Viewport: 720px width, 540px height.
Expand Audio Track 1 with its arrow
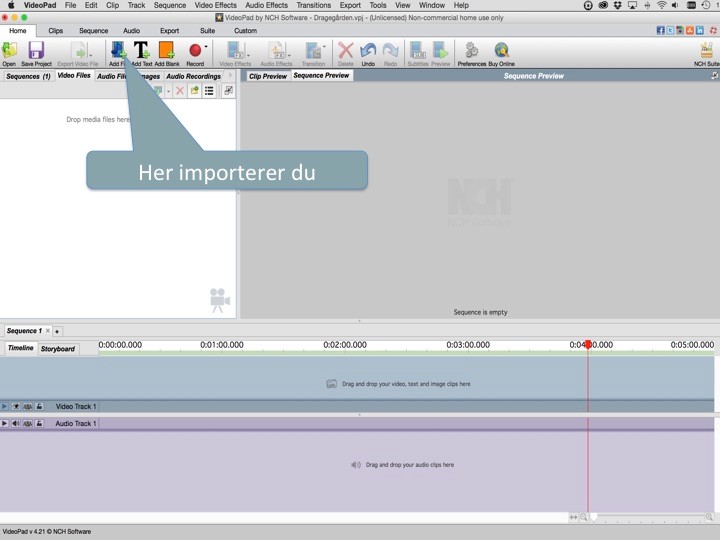click(x=4, y=423)
